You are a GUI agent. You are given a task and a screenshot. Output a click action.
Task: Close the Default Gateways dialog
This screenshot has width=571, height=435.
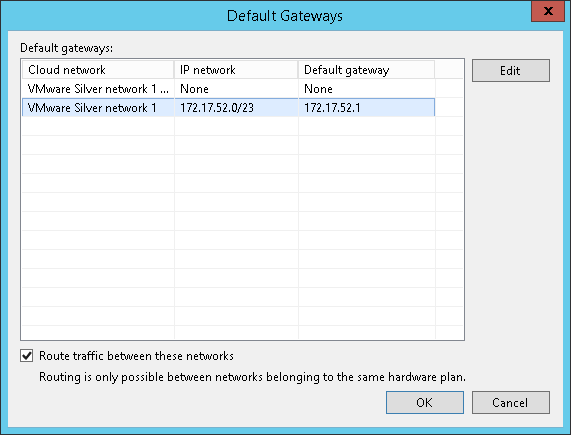tap(548, 11)
